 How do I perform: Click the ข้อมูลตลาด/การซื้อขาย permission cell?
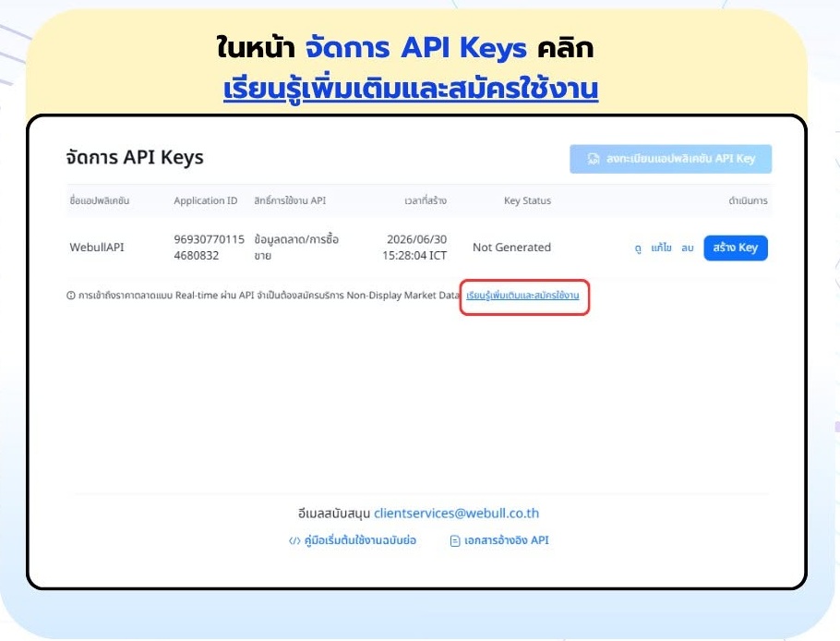[296, 248]
